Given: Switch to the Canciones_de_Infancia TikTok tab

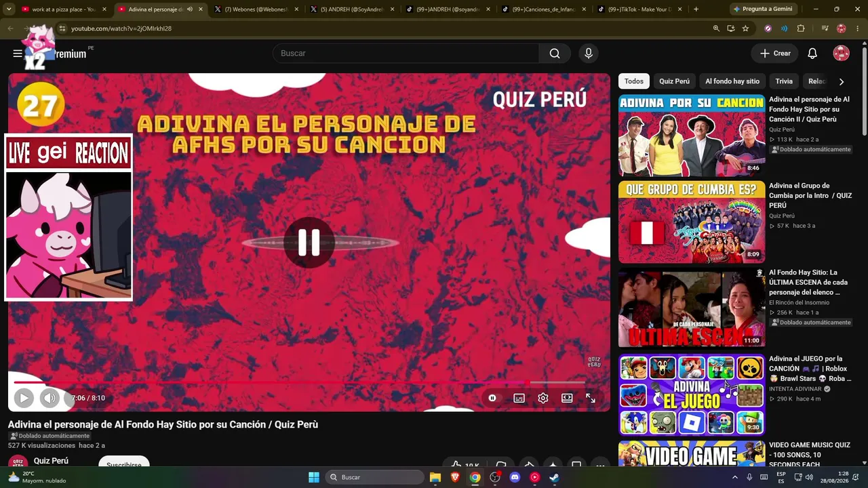Looking at the screenshot, I should [545, 9].
